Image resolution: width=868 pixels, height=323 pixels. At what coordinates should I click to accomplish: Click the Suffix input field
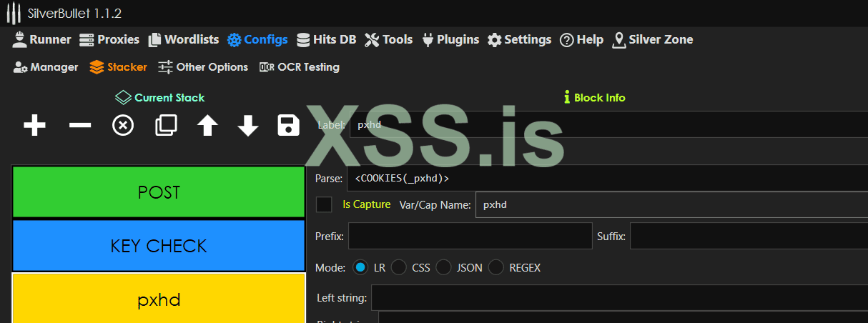click(749, 236)
